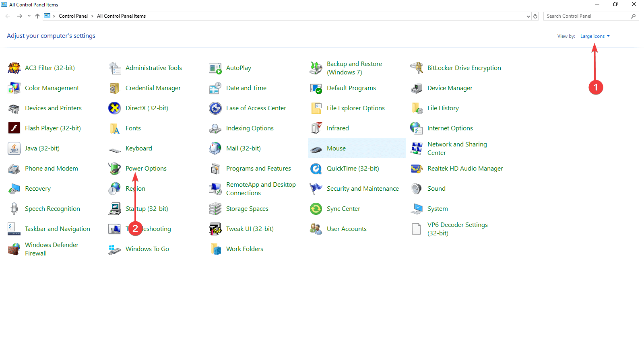
Task: Open the User Accounts link
Action: [x=347, y=229]
